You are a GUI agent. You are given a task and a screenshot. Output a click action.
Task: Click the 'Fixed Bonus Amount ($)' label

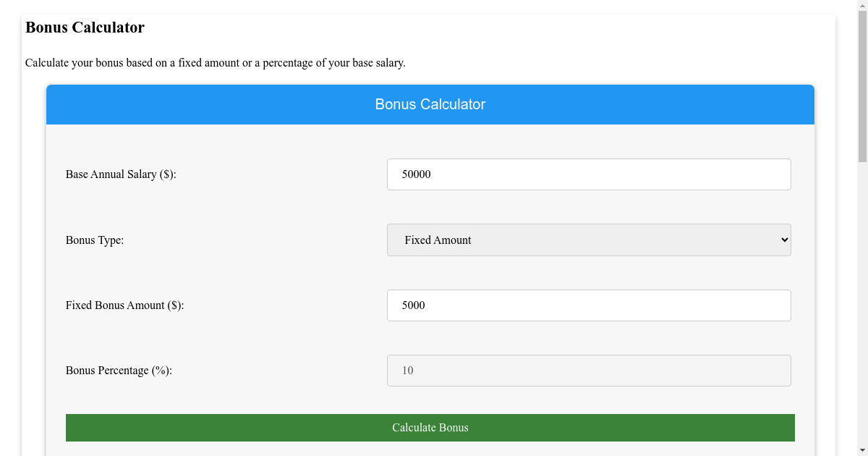124,305
